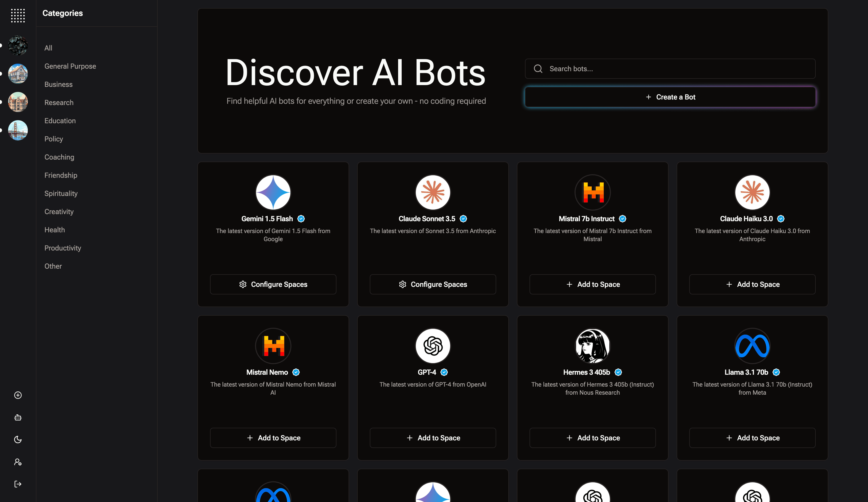The image size is (868, 502).
Task: Click verified badge next to Claude Haiku 3.0
Action: pyautogui.click(x=781, y=219)
